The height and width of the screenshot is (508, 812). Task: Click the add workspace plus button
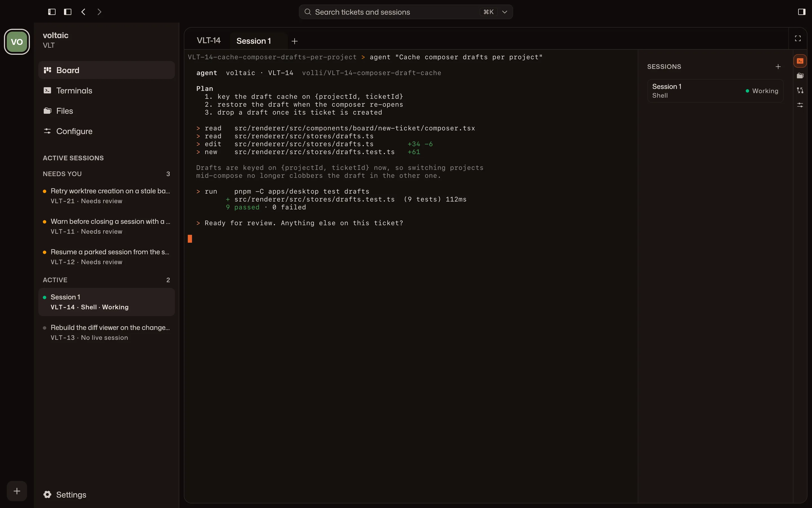[17, 491]
